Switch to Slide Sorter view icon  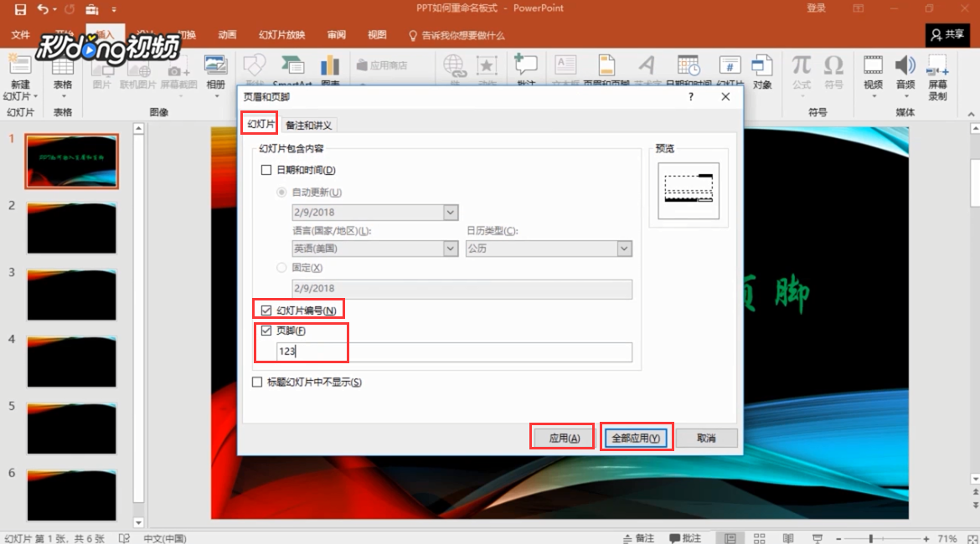pyautogui.click(x=760, y=538)
